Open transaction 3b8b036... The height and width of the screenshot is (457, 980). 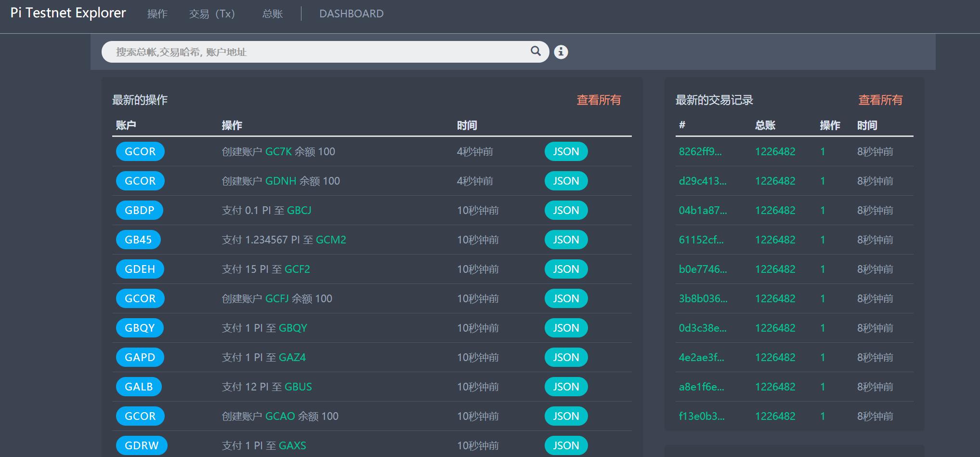coord(703,298)
